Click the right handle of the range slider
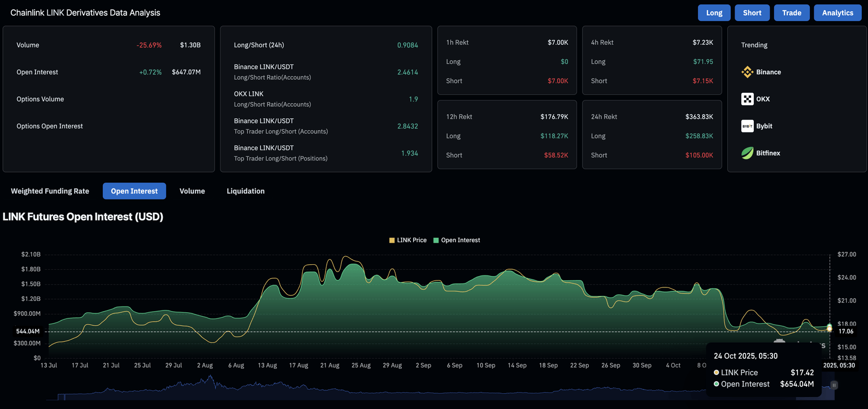Screen dimensions: 868x409 tap(834, 385)
